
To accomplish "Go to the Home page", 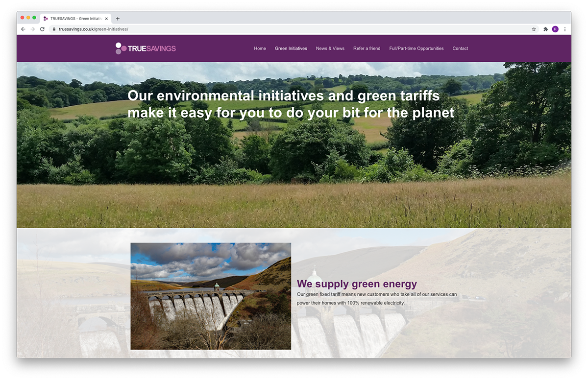I will coord(260,48).
